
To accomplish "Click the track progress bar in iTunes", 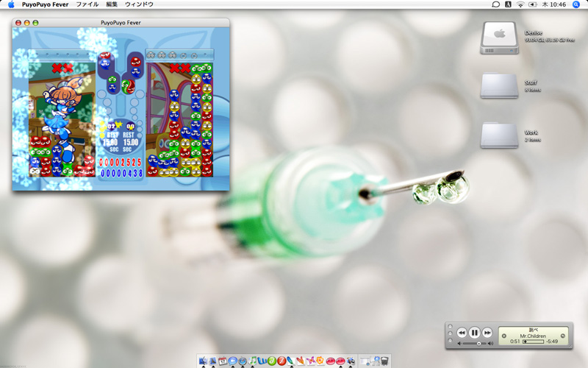I will pos(533,342).
